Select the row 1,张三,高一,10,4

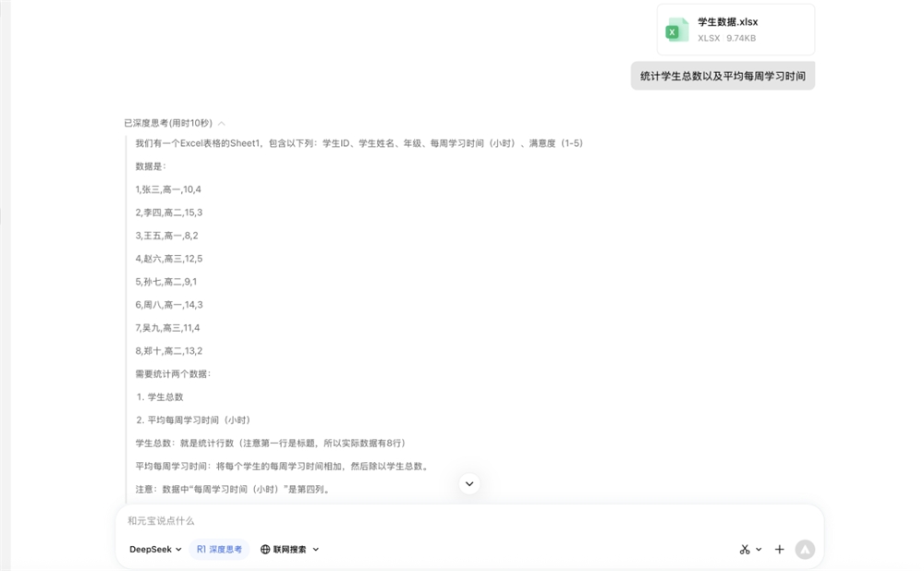pyautogui.click(x=168, y=189)
